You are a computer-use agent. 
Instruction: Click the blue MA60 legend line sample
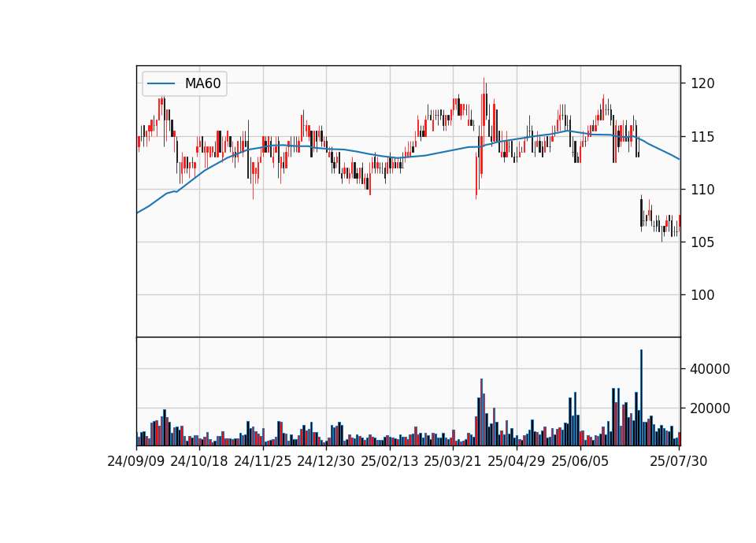tap(161, 83)
